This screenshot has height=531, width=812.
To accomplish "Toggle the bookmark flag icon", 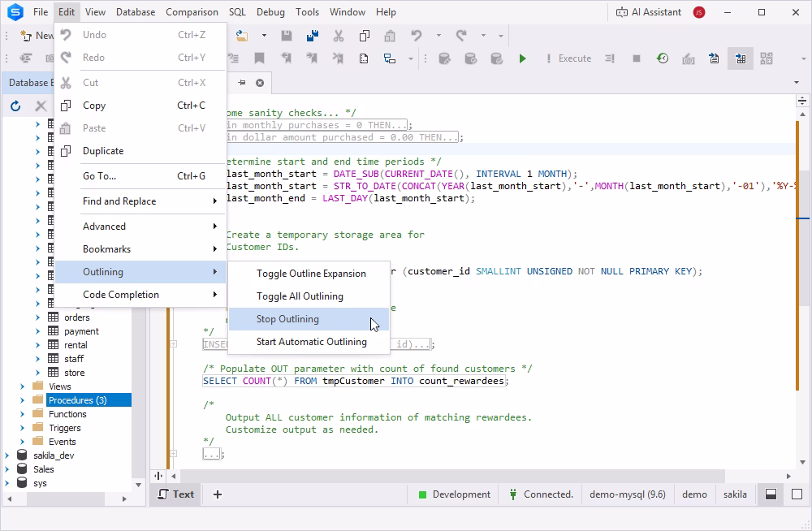I will point(259,58).
